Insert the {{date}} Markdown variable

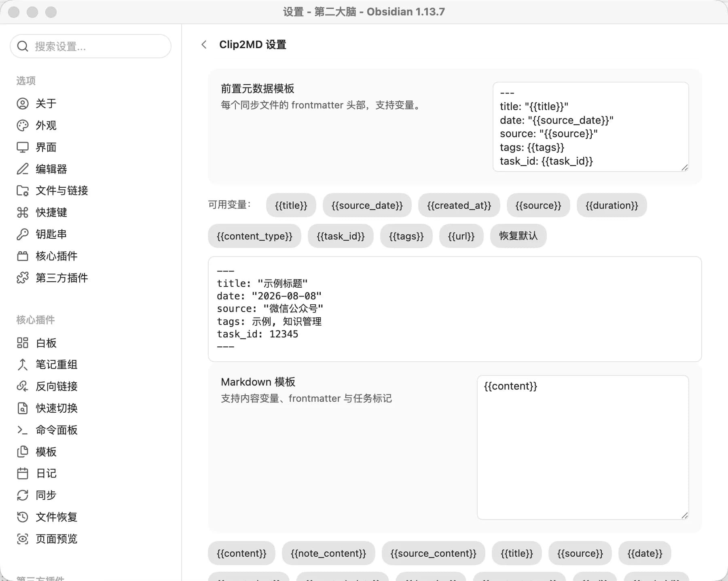point(645,553)
